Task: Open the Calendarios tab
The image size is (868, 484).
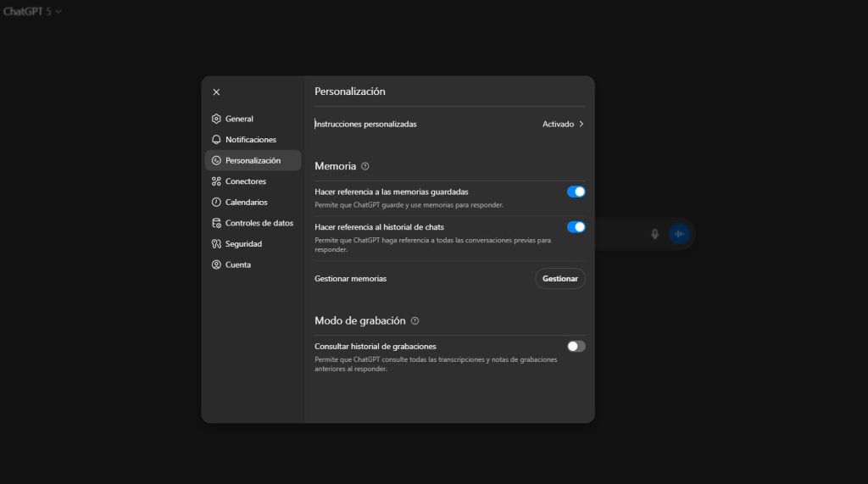Action: click(253, 202)
